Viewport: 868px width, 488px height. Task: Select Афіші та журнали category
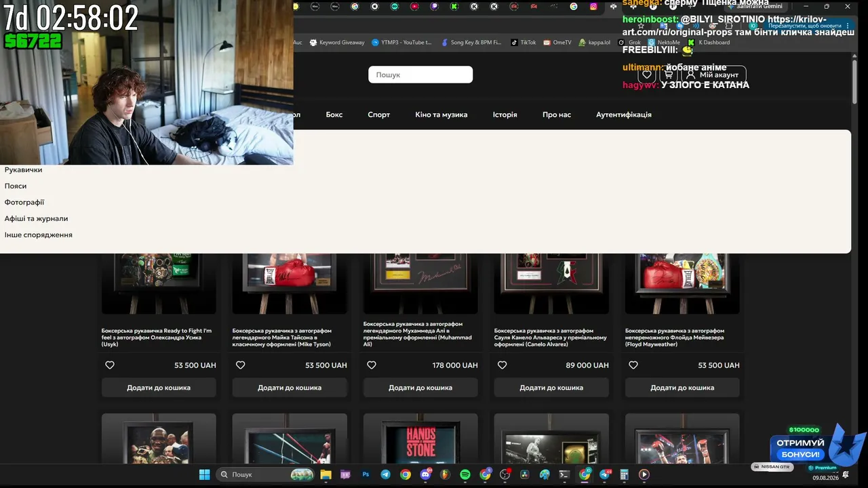[x=37, y=219]
